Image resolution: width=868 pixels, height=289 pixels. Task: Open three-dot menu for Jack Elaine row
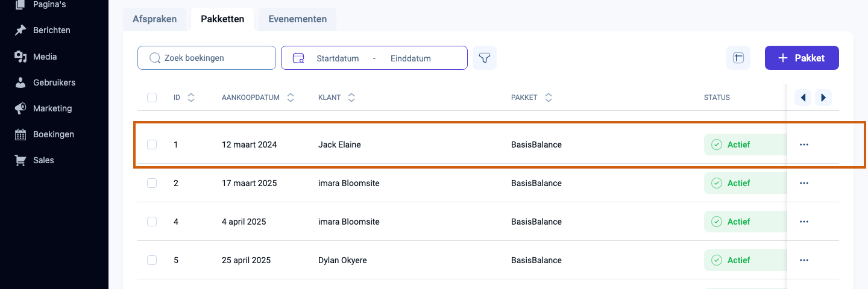click(804, 144)
